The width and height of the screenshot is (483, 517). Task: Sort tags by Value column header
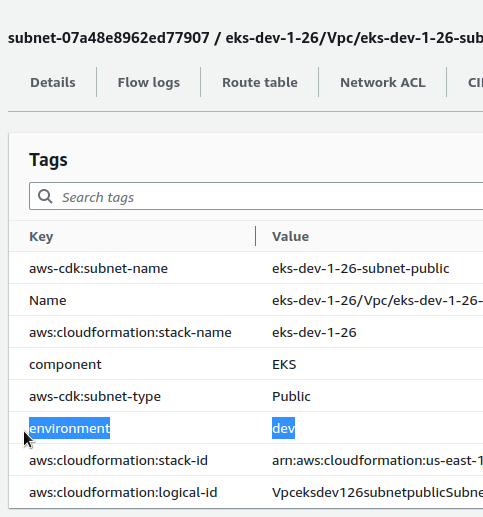[290, 236]
